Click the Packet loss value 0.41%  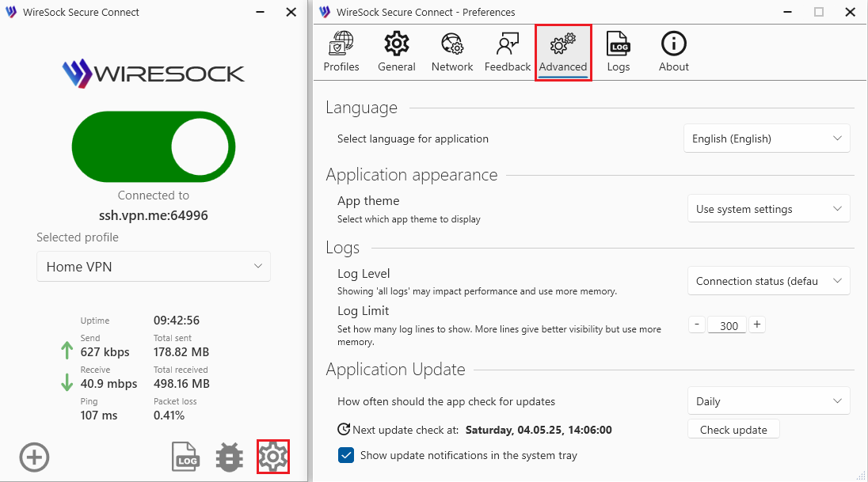(169, 415)
